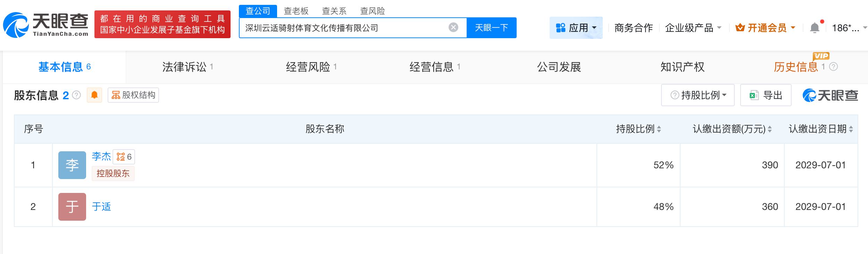Sort by 认缴出资额(万元) column
The height and width of the screenshot is (254, 868).
click(732, 129)
